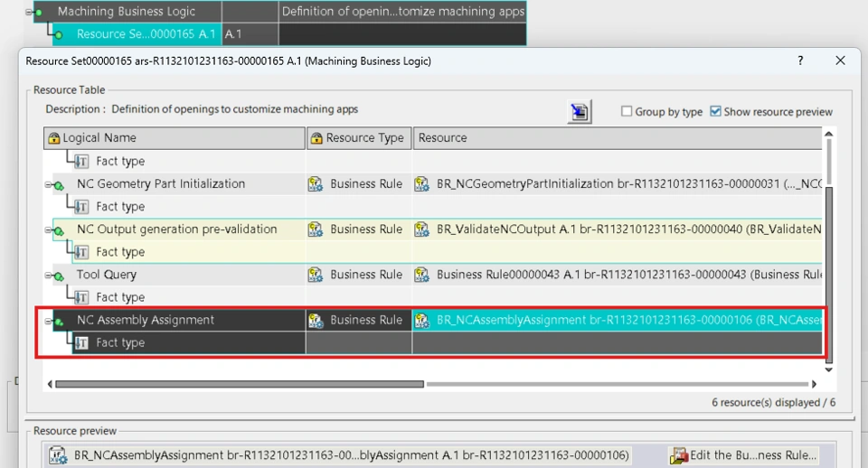
Task: Click Business Rule type icon in NC Geometry row
Action: coord(316,184)
